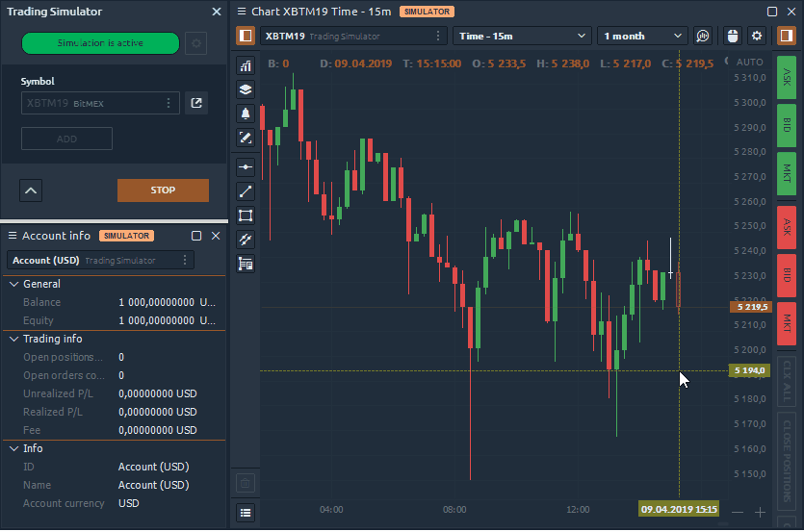This screenshot has width=804, height=532.
Task: Maximize the Account info panel
Action: 195,236
